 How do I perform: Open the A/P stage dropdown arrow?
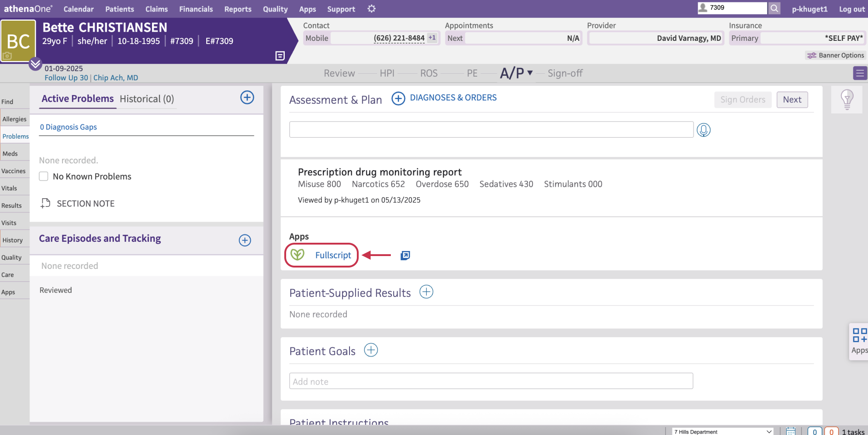coord(530,72)
